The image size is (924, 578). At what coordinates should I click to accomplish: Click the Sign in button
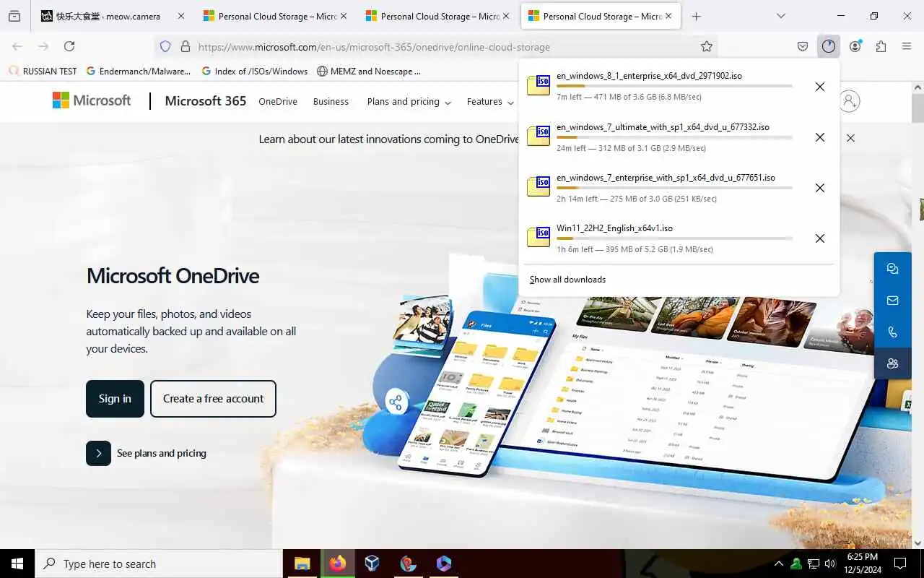(115, 399)
